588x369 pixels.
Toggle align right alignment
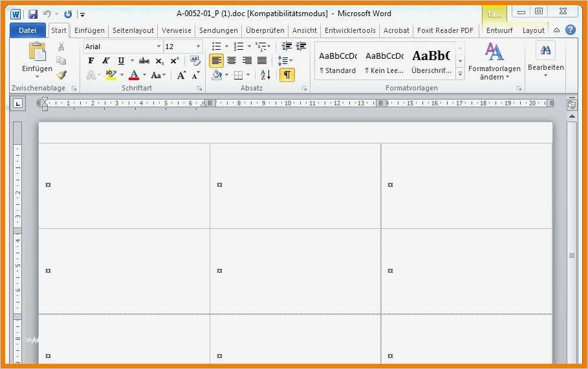[246, 61]
